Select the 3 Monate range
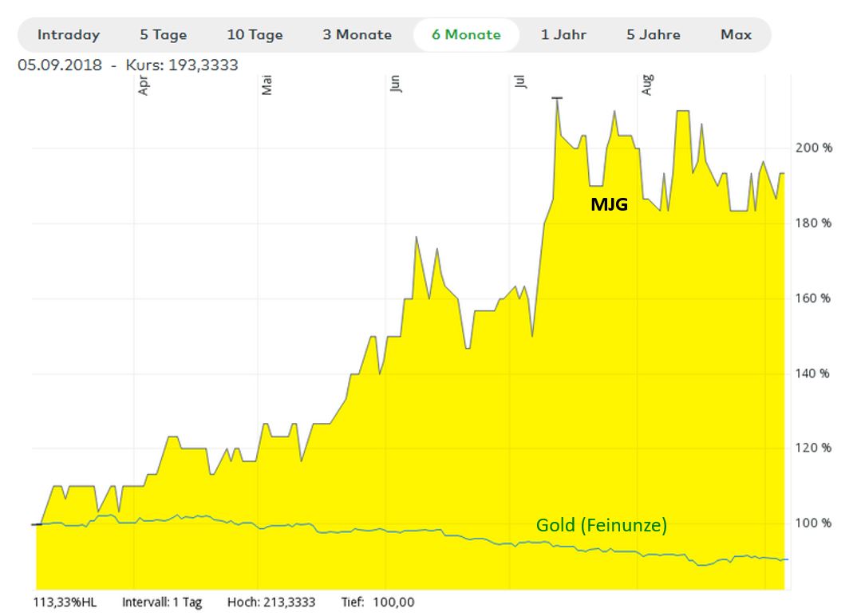Image resolution: width=853 pixels, height=616 pixels. click(x=358, y=34)
